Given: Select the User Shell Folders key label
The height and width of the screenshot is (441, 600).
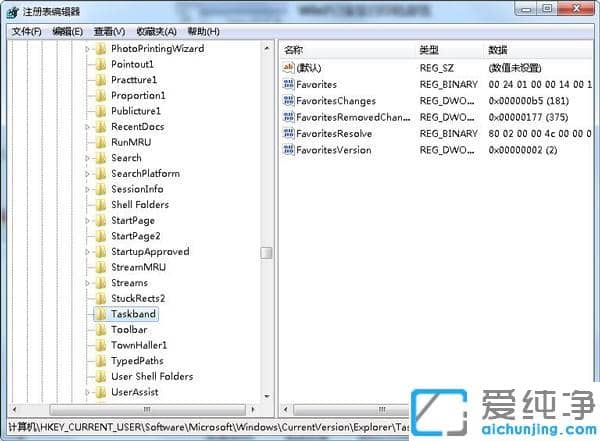Looking at the screenshot, I should click(152, 377).
